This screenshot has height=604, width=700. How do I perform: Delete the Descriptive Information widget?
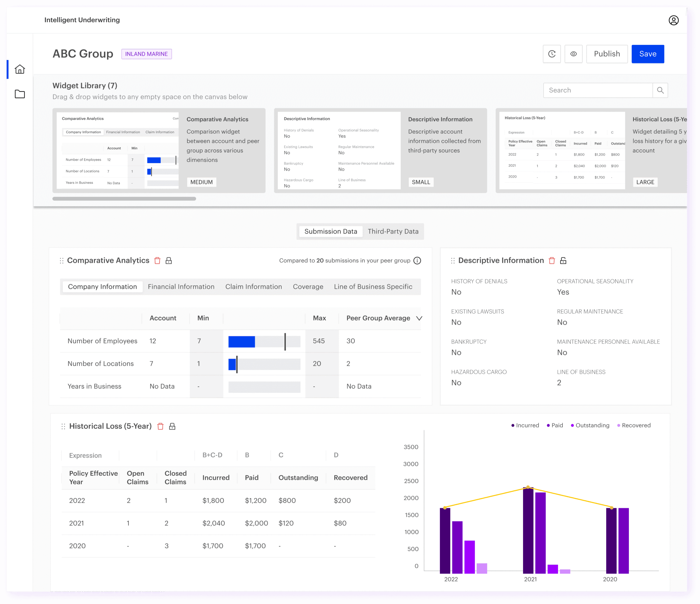click(x=552, y=261)
